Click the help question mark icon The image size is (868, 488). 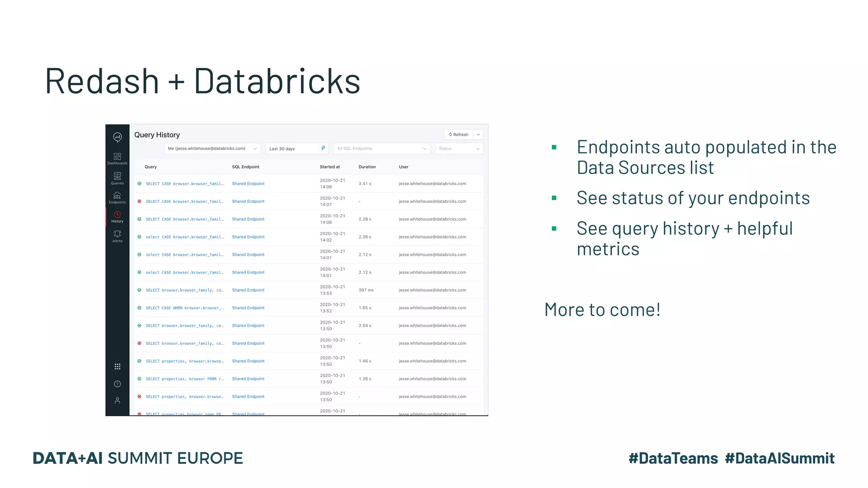pyautogui.click(x=117, y=384)
